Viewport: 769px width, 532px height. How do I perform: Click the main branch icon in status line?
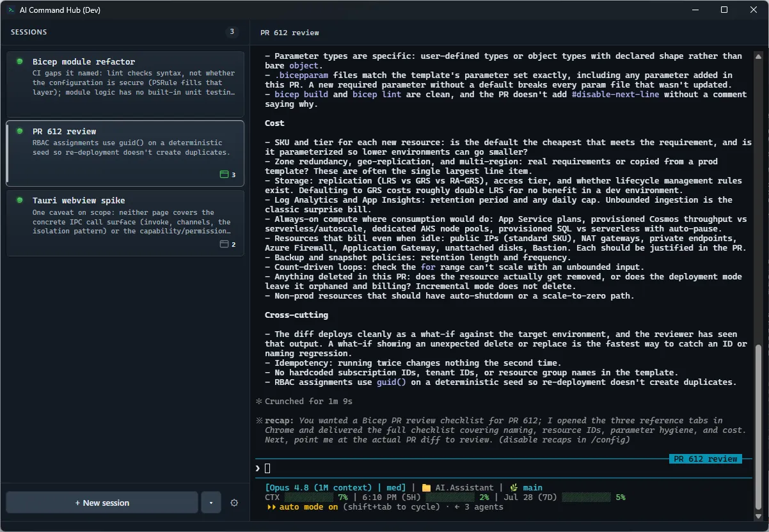[514, 487]
